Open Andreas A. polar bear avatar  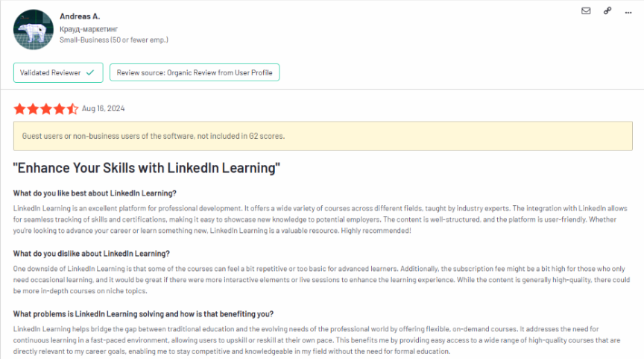(x=34, y=30)
